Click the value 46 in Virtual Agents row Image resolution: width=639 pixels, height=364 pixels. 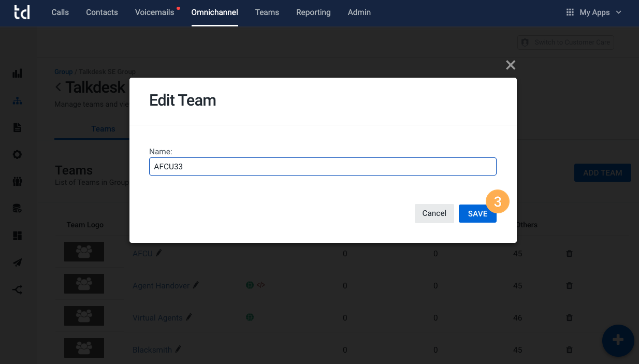coord(518,318)
